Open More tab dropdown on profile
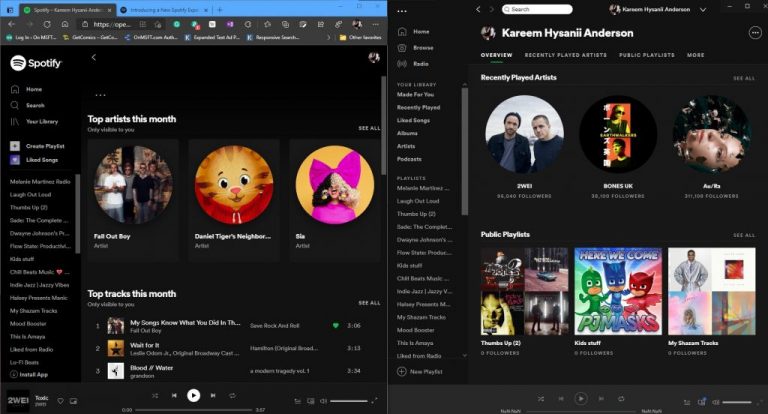This screenshot has width=768, height=414. tap(696, 55)
